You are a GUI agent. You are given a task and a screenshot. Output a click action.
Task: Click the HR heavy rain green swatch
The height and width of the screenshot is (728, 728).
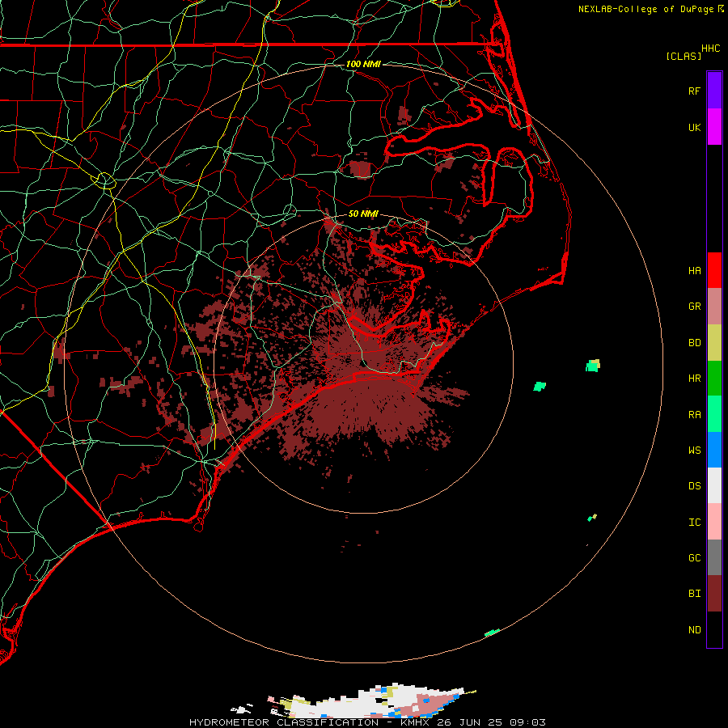(x=714, y=378)
